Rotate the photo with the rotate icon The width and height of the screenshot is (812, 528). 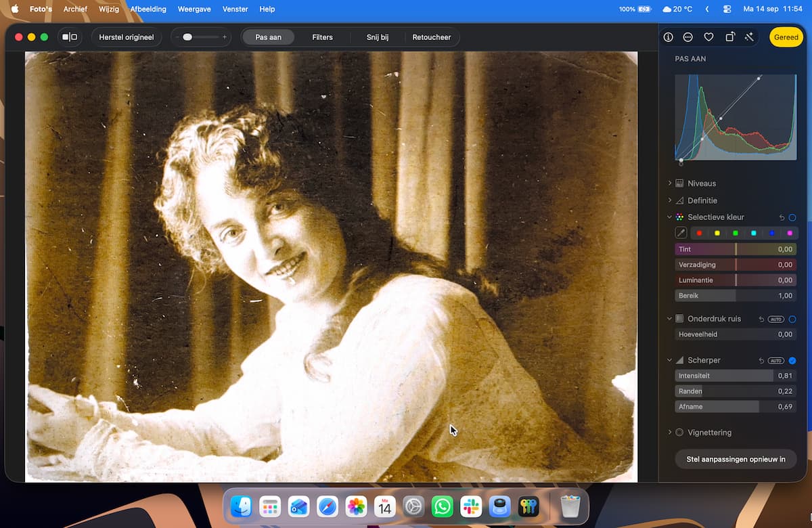click(x=729, y=37)
